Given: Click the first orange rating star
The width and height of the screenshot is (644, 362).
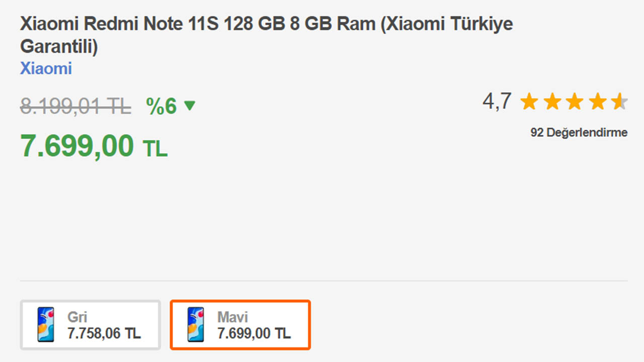Looking at the screenshot, I should (530, 101).
